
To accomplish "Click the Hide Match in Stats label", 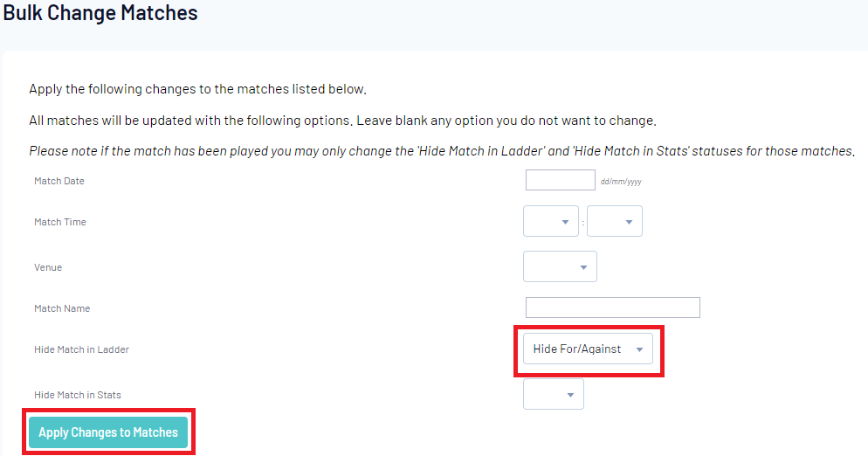I will 78,395.
